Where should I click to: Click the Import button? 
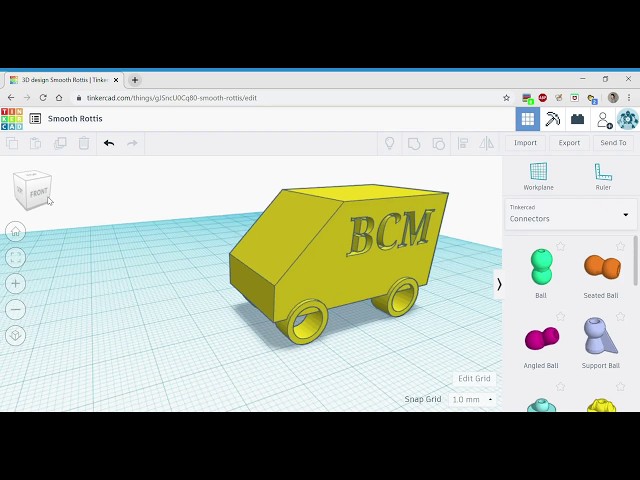pyautogui.click(x=525, y=143)
